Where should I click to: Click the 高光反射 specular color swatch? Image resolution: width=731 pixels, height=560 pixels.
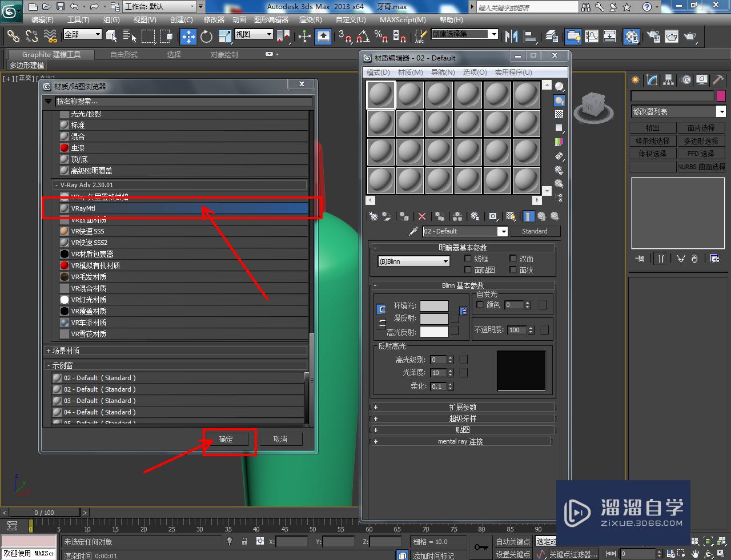coord(434,332)
